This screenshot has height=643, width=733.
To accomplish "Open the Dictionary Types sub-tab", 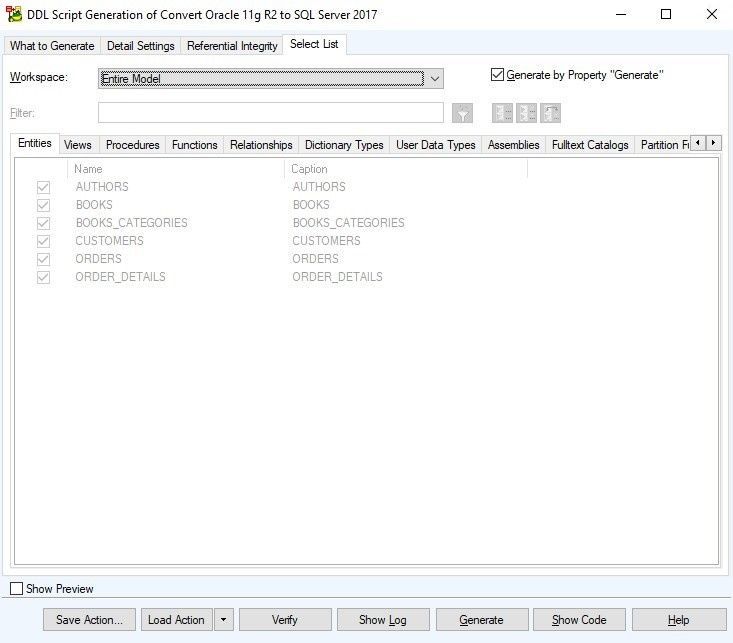I will [344, 145].
